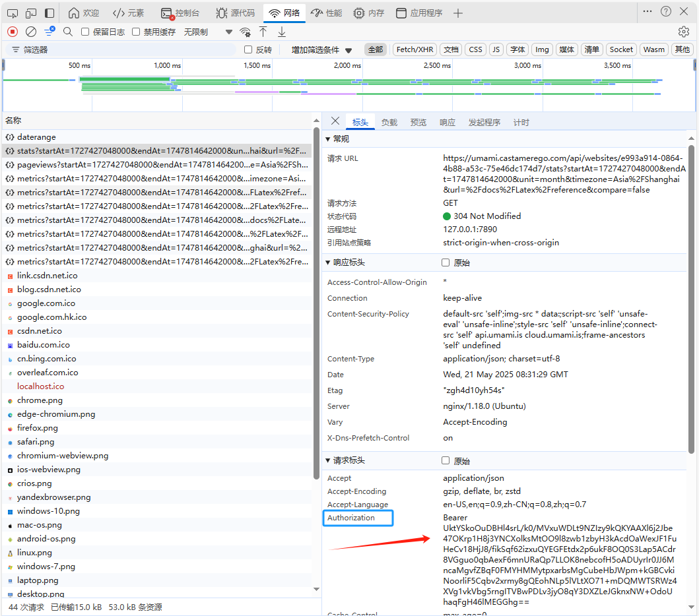Switch to the 控制台 tab
The image size is (699, 616).
click(x=180, y=13)
